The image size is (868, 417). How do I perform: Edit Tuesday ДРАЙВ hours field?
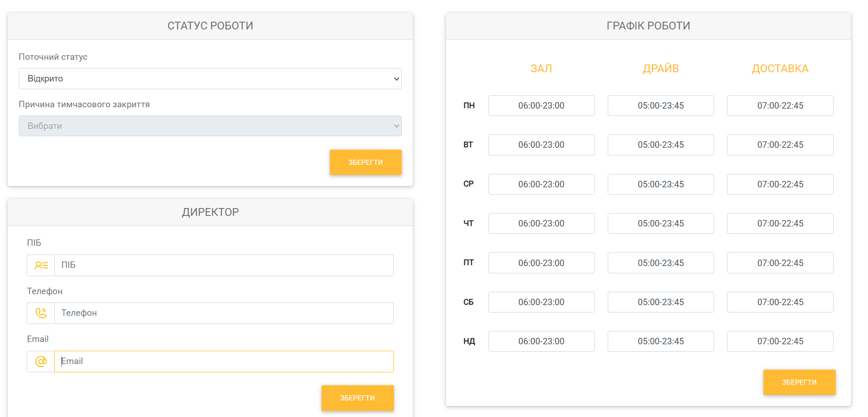660,145
